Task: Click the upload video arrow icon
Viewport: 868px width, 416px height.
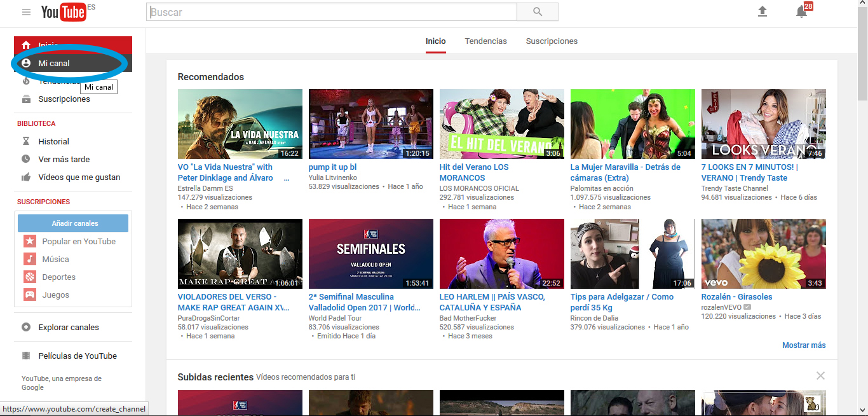Action: coord(763,11)
